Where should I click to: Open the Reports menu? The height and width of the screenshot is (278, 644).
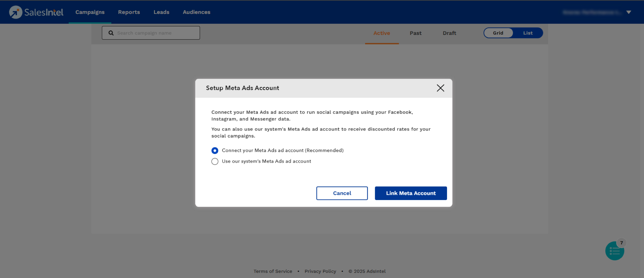129,12
